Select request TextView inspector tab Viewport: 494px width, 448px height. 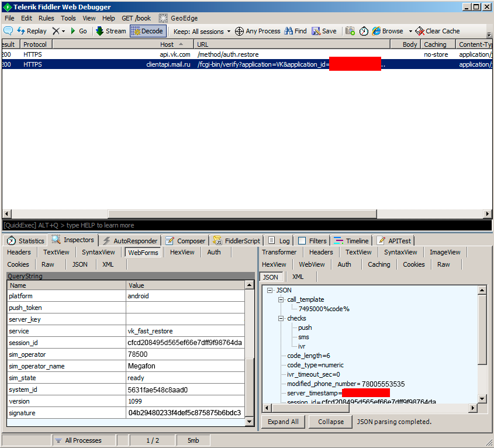click(x=56, y=252)
